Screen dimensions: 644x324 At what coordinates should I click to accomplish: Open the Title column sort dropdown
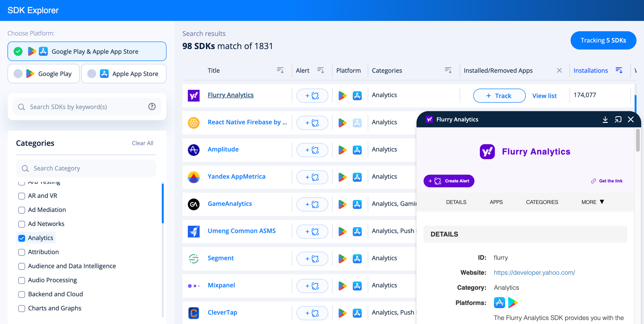280,70
